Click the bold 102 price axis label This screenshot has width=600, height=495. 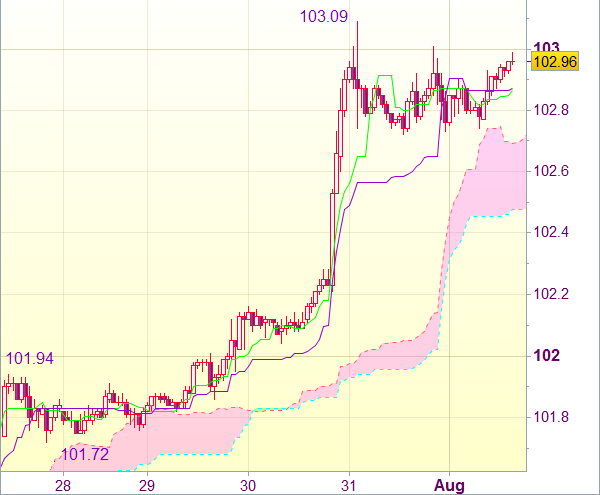point(547,356)
